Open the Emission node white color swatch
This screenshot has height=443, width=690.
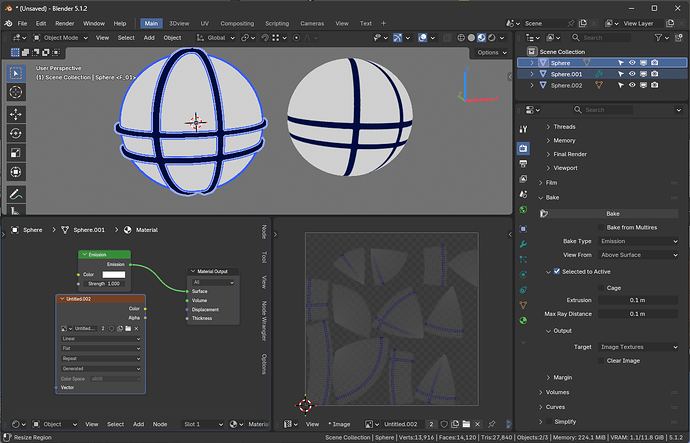[114, 275]
